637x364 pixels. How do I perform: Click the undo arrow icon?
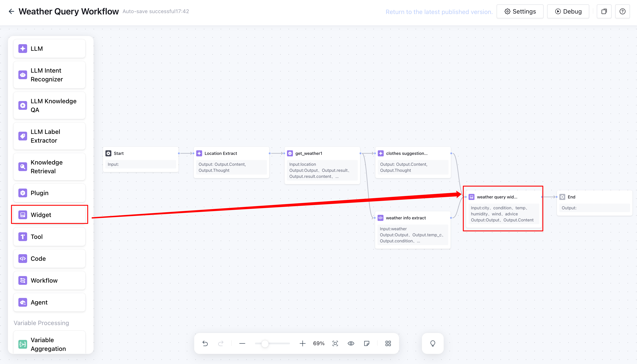[x=205, y=343]
